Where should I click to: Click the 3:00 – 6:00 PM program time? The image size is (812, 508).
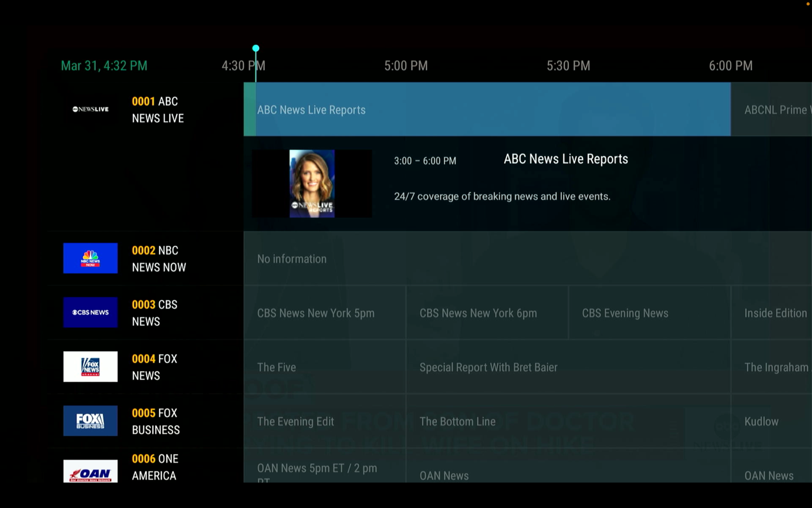point(425,161)
